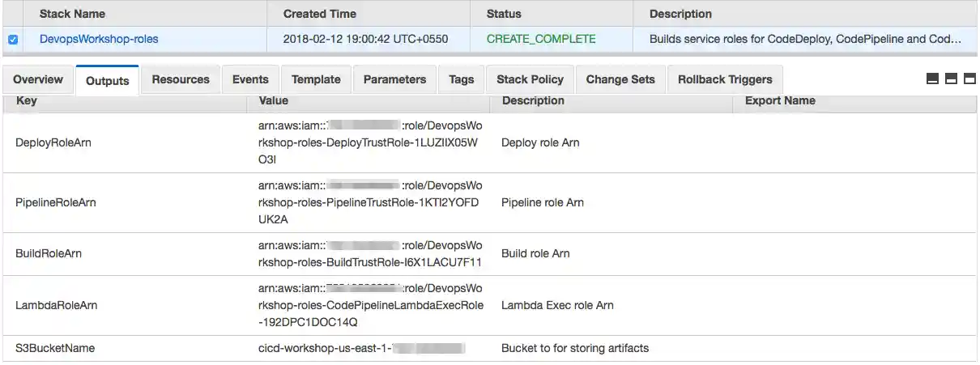This screenshot has width=980, height=365.
Task: Minimize the details pane with the first layout icon
Action: point(932,79)
